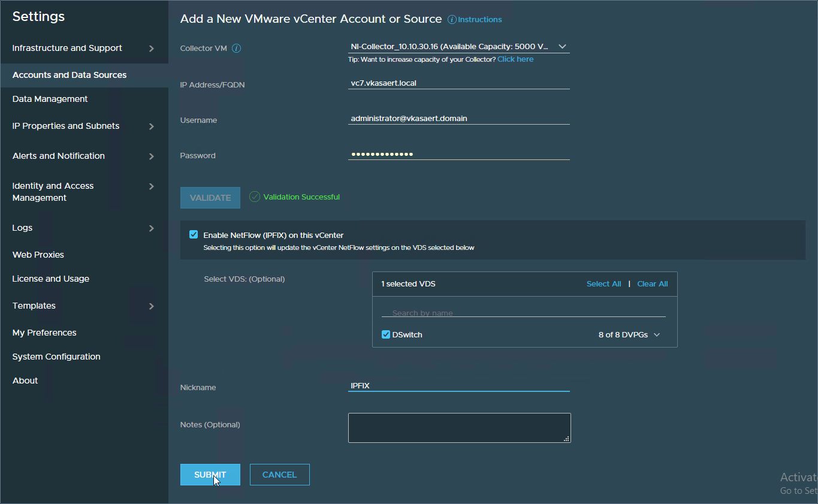Uncheck the DSwitch checkbox

click(386, 334)
